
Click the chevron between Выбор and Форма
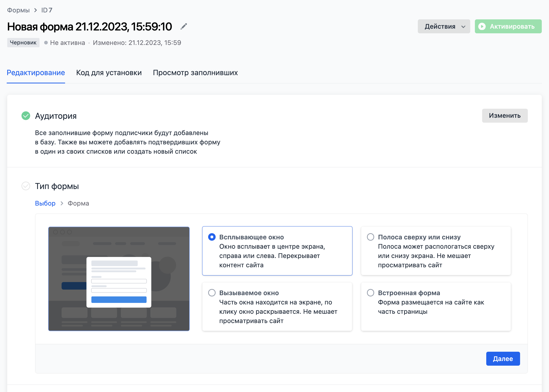point(62,203)
